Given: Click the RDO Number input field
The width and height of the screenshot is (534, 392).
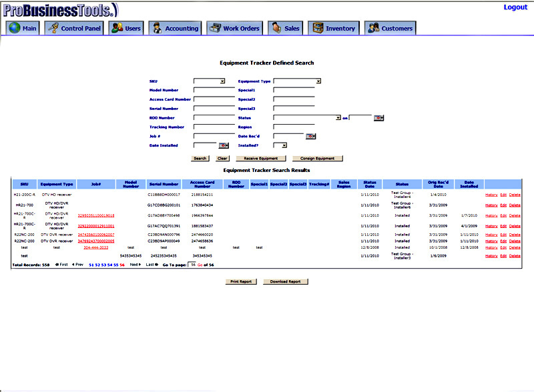Looking at the screenshot, I should tap(214, 118).
